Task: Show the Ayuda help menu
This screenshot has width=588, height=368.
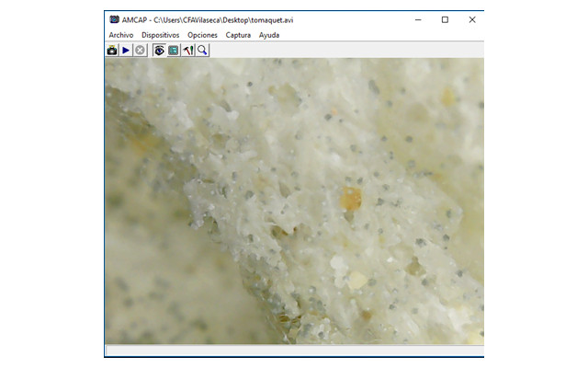Action: 269,35
